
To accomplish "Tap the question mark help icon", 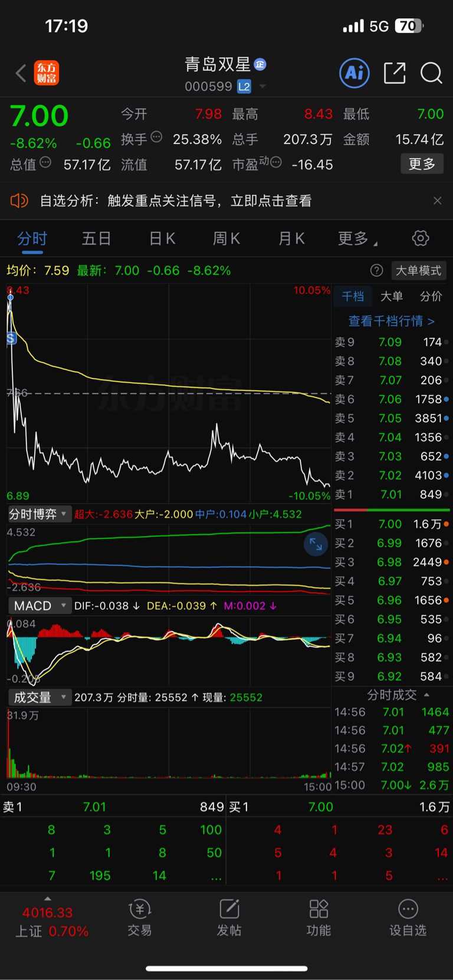I will pyautogui.click(x=376, y=270).
